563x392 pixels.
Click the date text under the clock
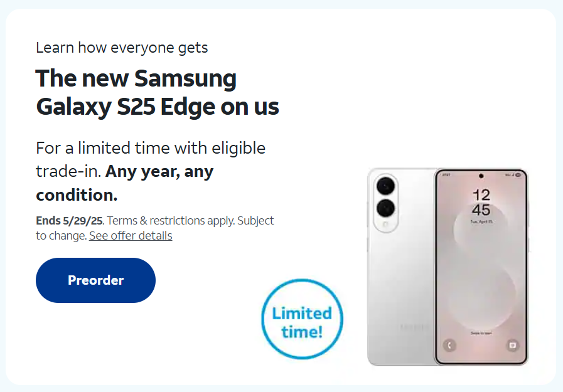click(481, 221)
